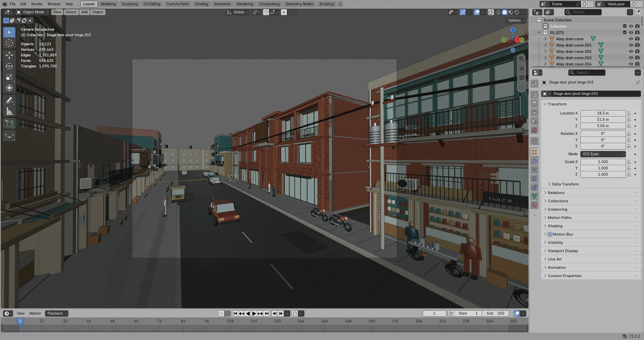Select the Move tool in the toolbar
644x340 pixels.
(x=9, y=55)
